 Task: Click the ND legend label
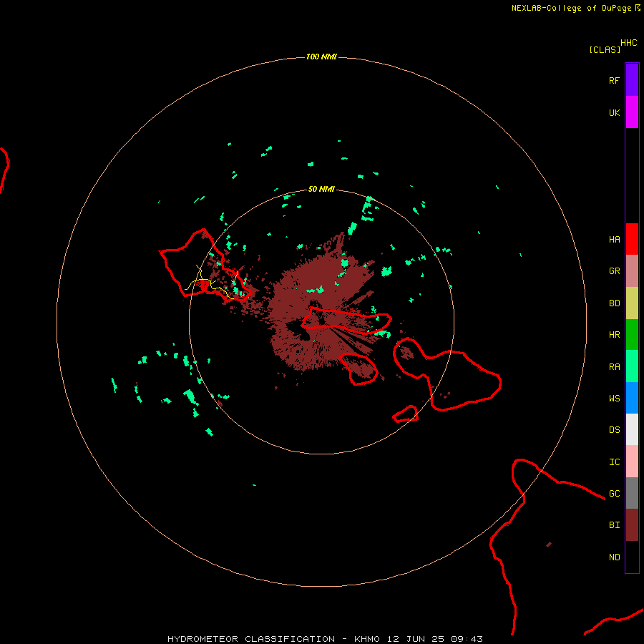(x=614, y=557)
